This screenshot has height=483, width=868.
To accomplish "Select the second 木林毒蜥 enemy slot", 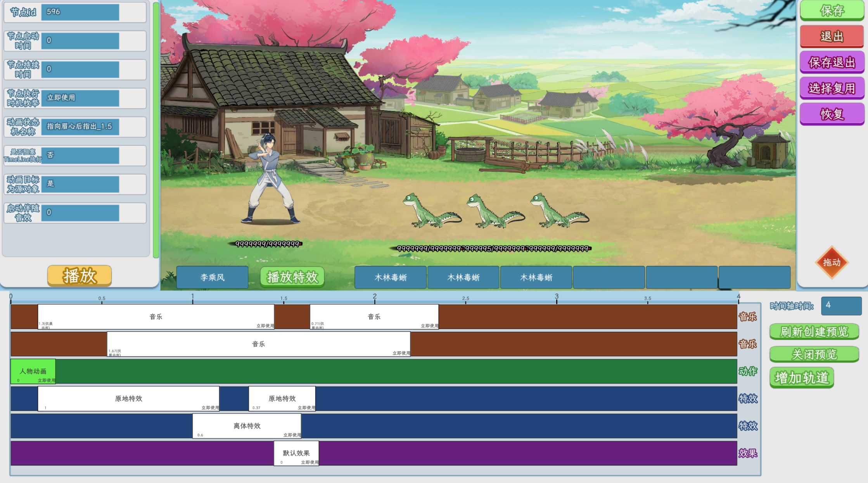I will [463, 277].
